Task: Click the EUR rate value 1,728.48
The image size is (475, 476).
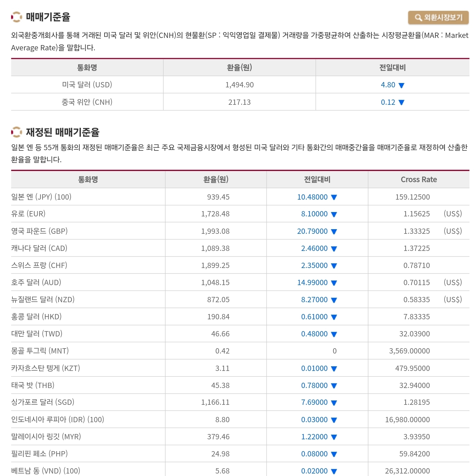Action: click(x=215, y=214)
